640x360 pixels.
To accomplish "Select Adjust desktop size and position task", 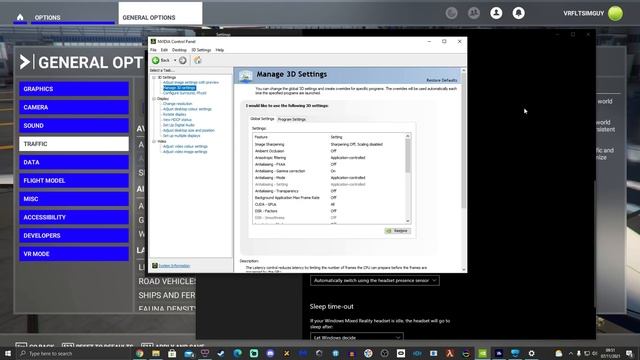I will point(188,130).
